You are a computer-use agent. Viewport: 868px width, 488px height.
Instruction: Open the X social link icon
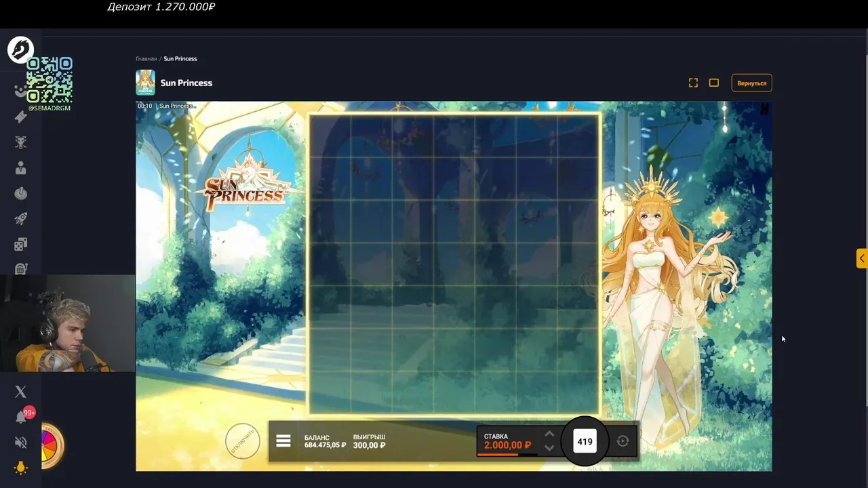pyautogui.click(x=20, y=392)
